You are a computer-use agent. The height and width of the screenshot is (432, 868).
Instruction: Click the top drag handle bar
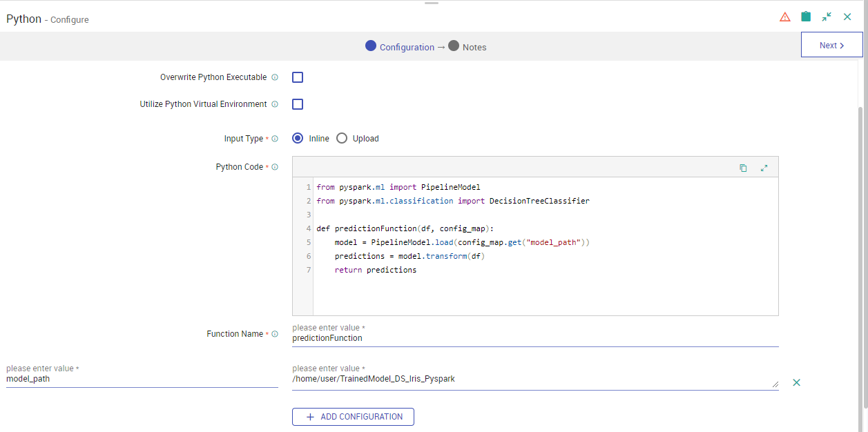[432, 3]
